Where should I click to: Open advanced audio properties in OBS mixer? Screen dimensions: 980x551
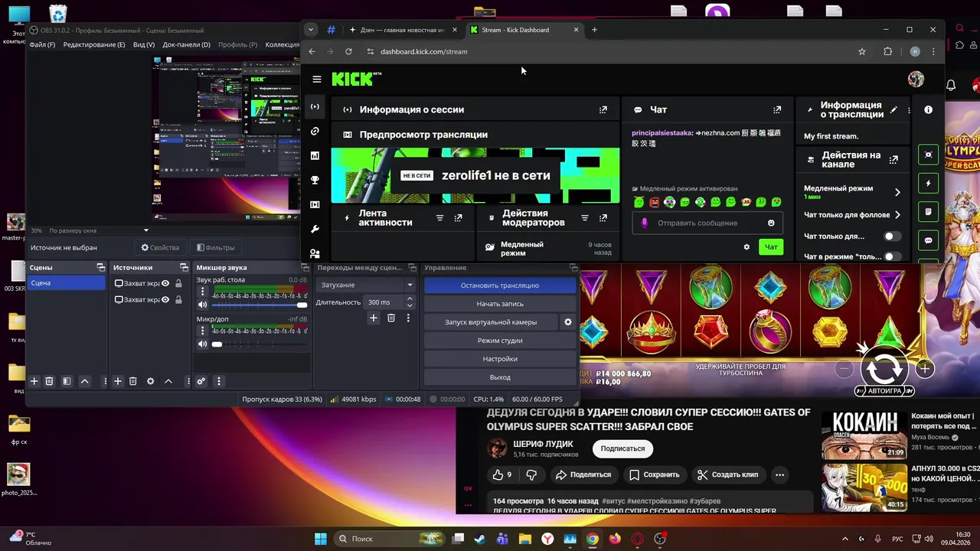pyautogui.click(x=201, y=381)
